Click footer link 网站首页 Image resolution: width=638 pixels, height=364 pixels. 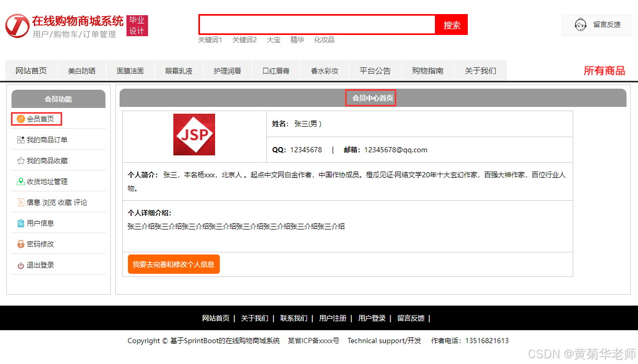coord(216,318)
